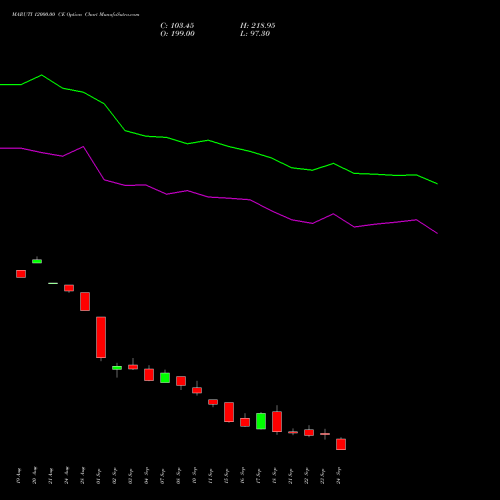
Task: Click the '11 Sep' date axis label
Action: [x=211, y=476]
